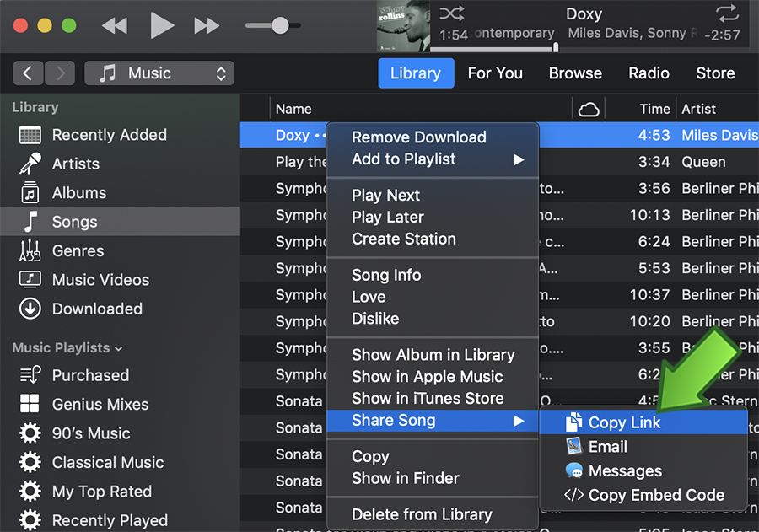
Task: Choose Copy from the context menu
Action: tap(433, 456)
